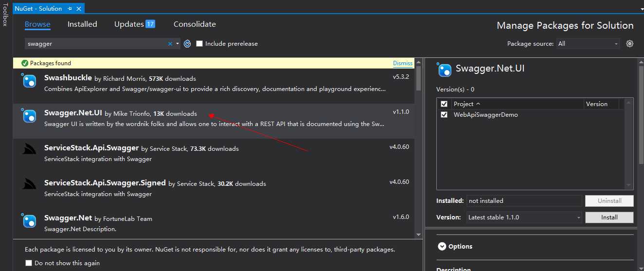Refresh the package search results

(187, 44)
